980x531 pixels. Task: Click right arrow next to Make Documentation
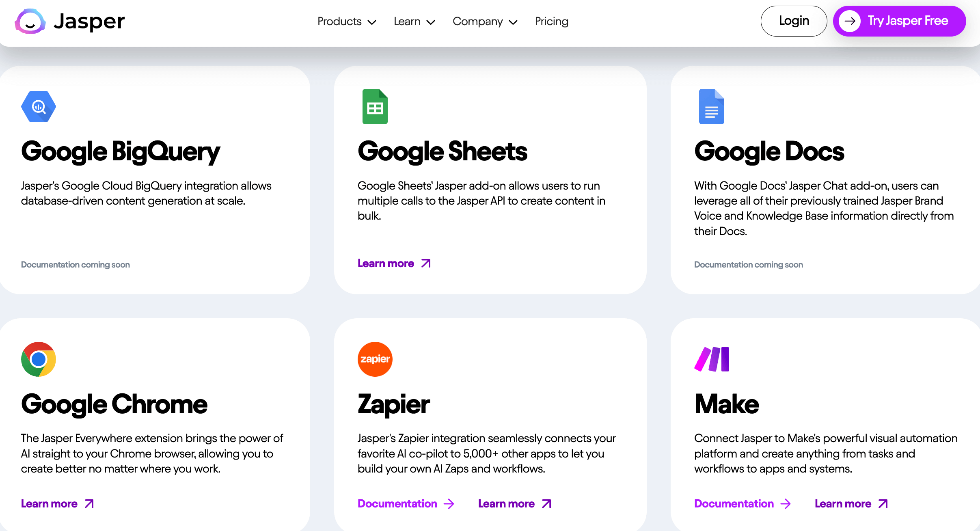pyautogui.click(x=786, y=504)
